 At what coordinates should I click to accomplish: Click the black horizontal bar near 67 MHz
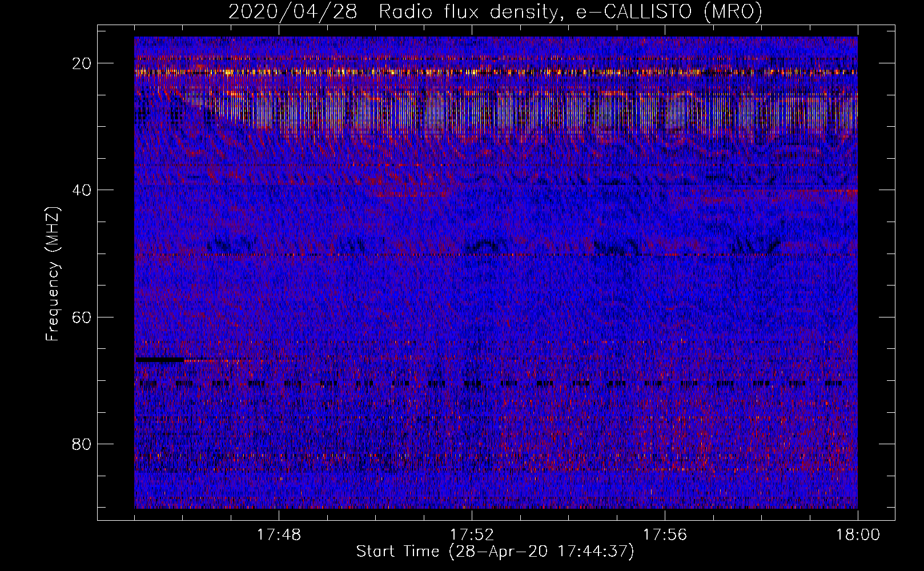point(160,360)
